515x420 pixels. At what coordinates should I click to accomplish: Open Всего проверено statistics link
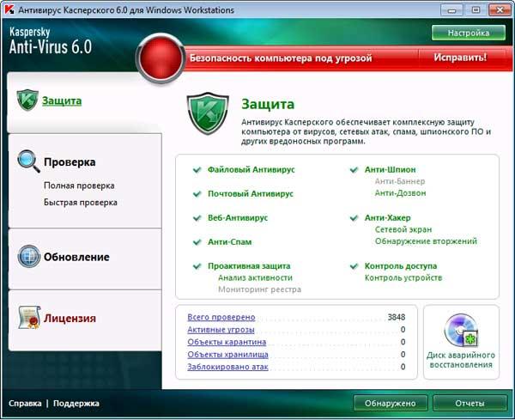221,317
